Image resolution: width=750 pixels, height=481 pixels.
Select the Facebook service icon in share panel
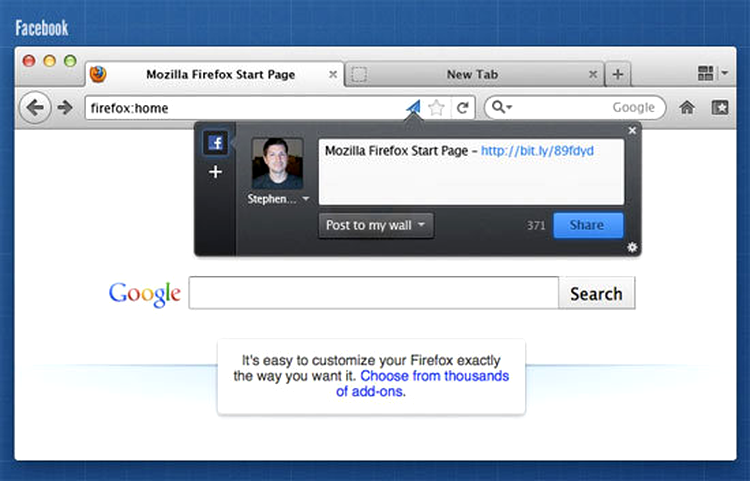coord(216,142)
